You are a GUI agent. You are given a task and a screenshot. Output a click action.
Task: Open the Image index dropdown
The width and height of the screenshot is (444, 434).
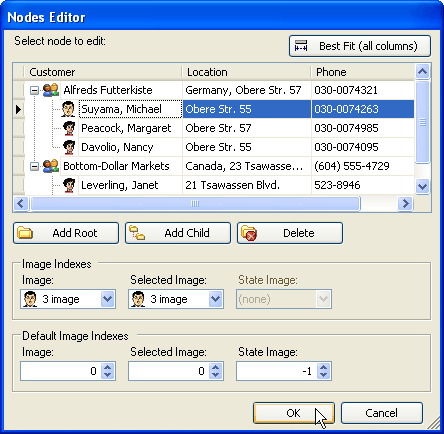click(107, 299)
